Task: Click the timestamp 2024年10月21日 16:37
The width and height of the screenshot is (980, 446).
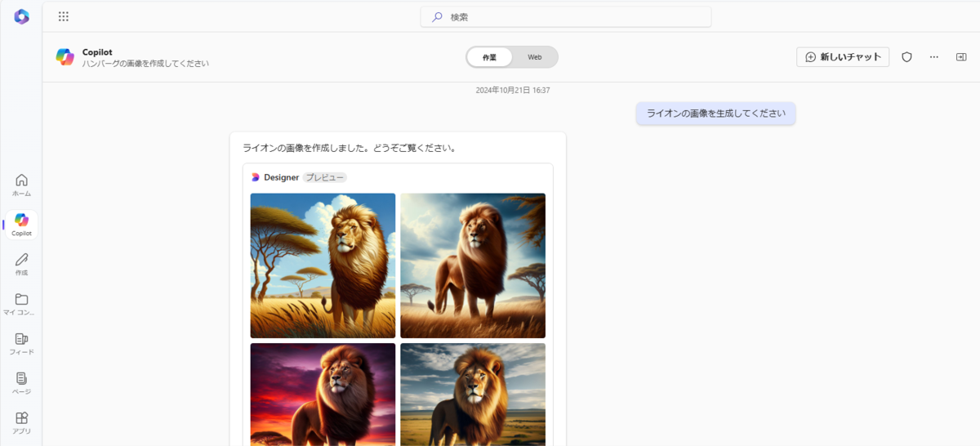Action: coord(513,90)
